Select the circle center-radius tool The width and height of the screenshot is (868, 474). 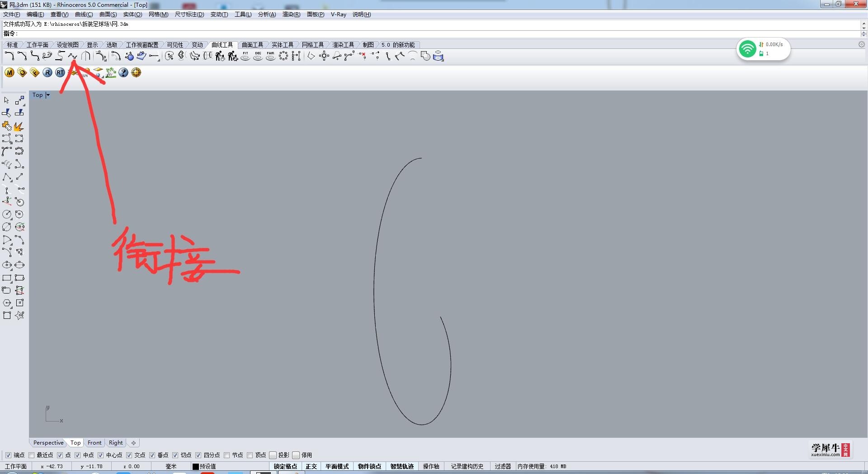7,214
